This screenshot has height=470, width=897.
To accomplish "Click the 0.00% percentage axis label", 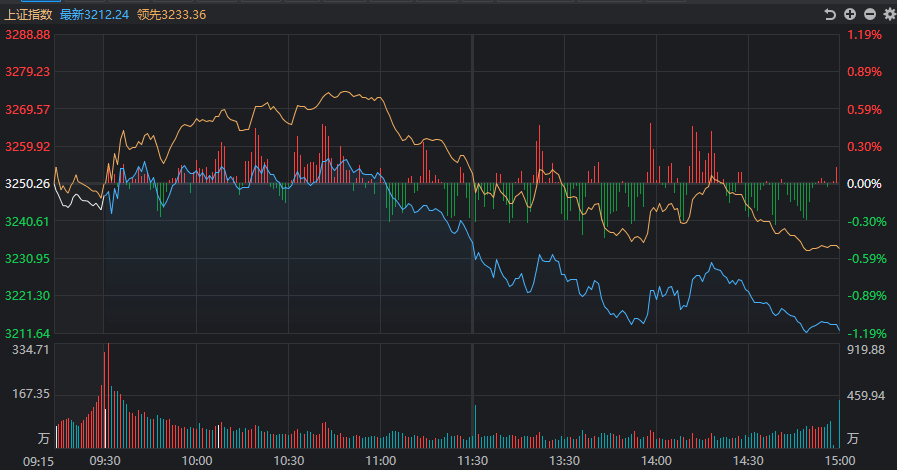I will (x=866, y=184).
